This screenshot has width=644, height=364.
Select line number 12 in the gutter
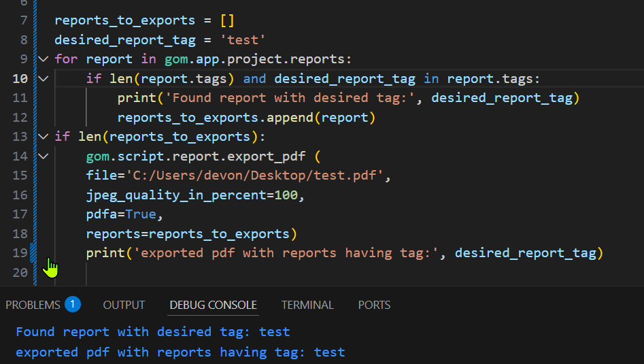coord(20,118)
